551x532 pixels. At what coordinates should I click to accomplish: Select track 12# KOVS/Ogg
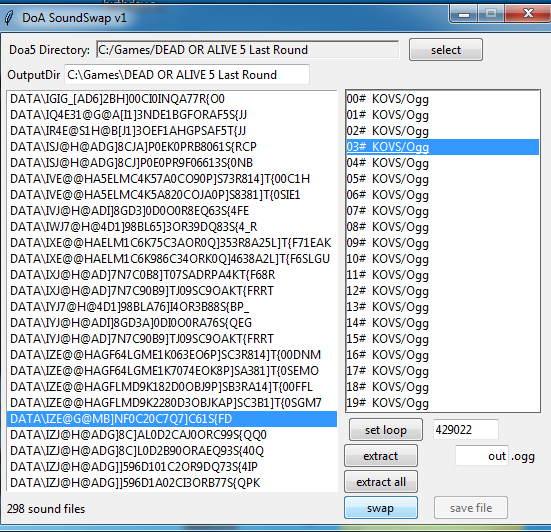(x=443, y=291)
